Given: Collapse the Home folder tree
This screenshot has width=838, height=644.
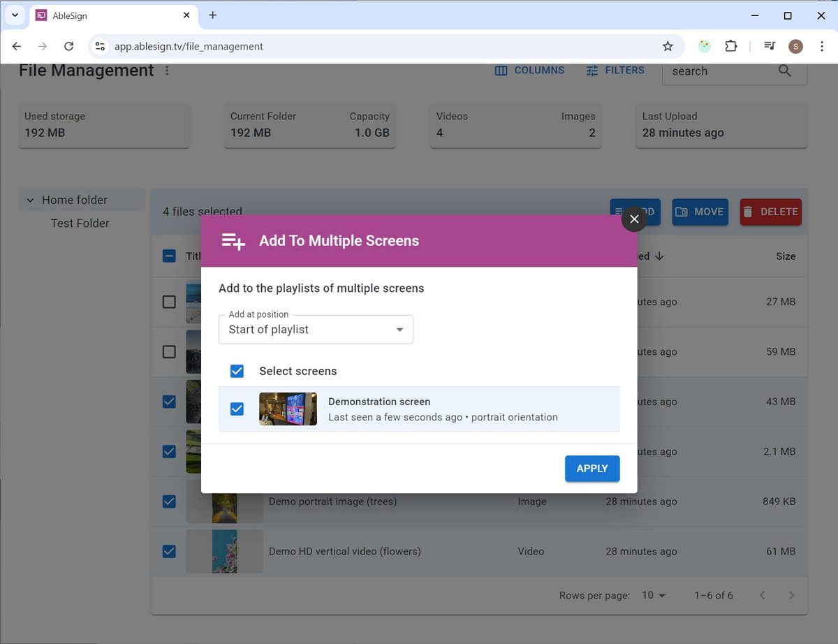Looking at the screenshot, I should [29, 200].
